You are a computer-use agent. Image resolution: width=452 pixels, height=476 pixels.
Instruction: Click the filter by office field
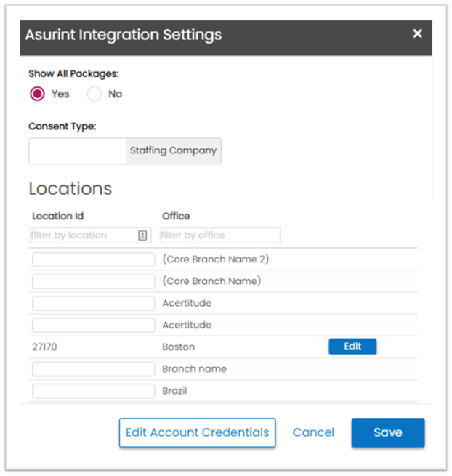(220, 235)
